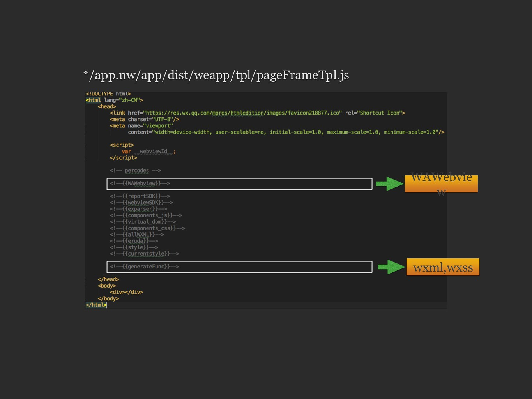Click the {{virtual_dom}} comment line

point(143,222)
